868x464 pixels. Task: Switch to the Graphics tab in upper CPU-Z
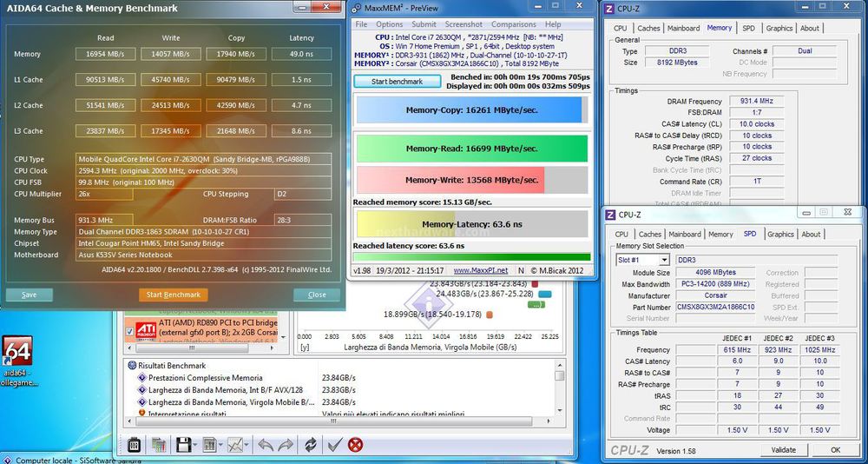[779, 29]
